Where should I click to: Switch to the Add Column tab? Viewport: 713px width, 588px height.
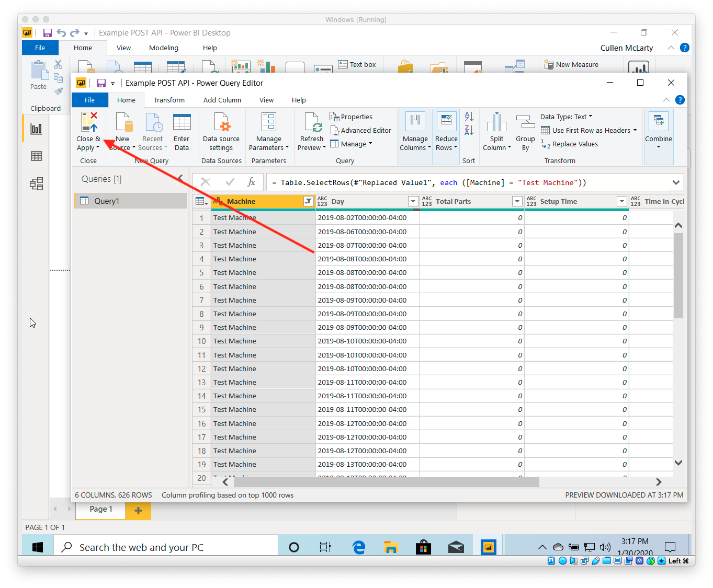pos(222,100)
